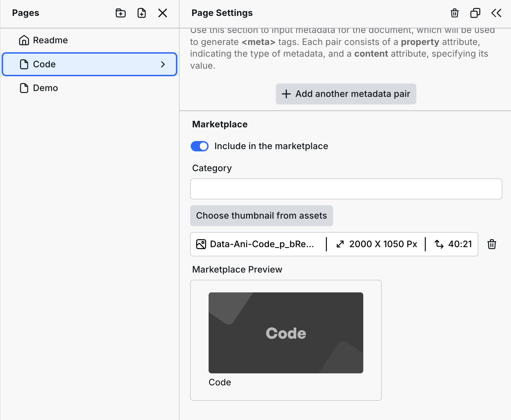
Task: Add a new page in Pages panel
Action: (x=142, y=13)
